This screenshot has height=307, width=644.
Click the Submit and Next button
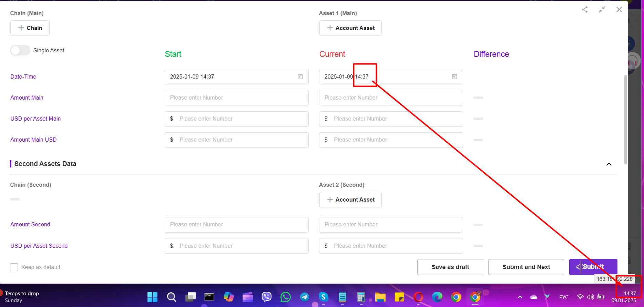[526, 267]
